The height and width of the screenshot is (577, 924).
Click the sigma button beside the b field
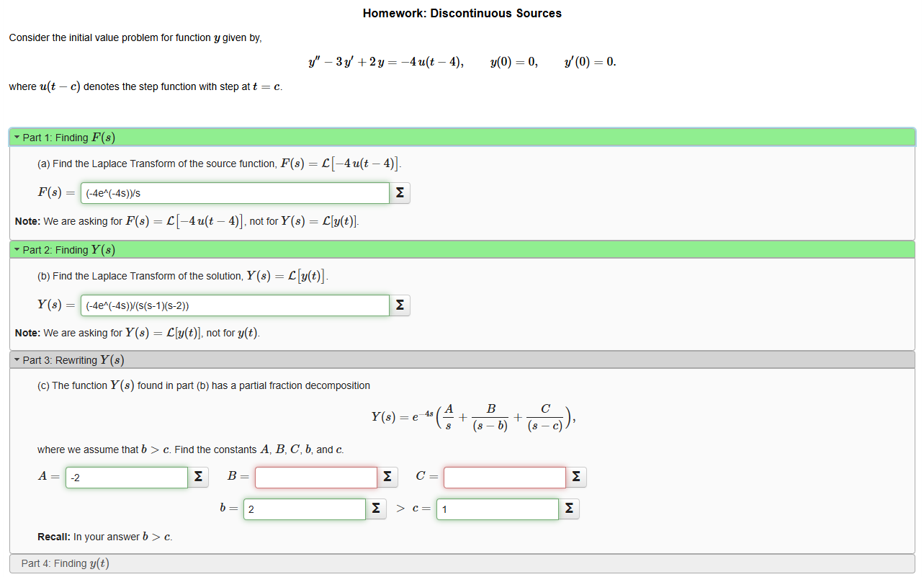click(x=376, y=509)
